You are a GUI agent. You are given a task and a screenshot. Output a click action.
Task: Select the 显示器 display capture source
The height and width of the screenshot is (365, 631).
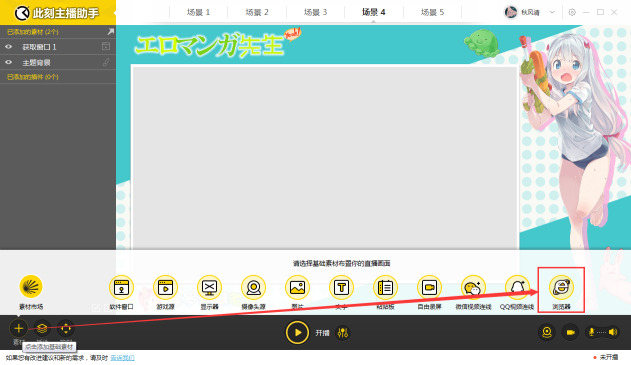point(209,288)
